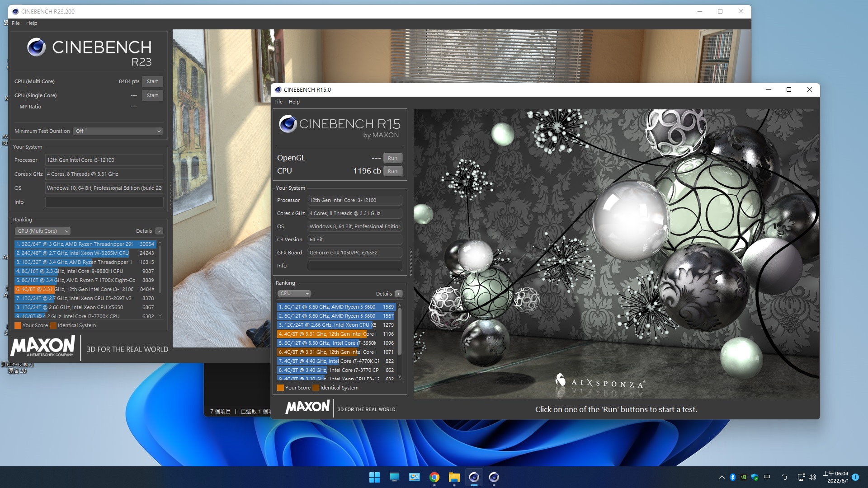Viewport: 868px width, 488px height.
Task: Select the 8C/16T Intel Core i9-9880H row
Action: 85,271
